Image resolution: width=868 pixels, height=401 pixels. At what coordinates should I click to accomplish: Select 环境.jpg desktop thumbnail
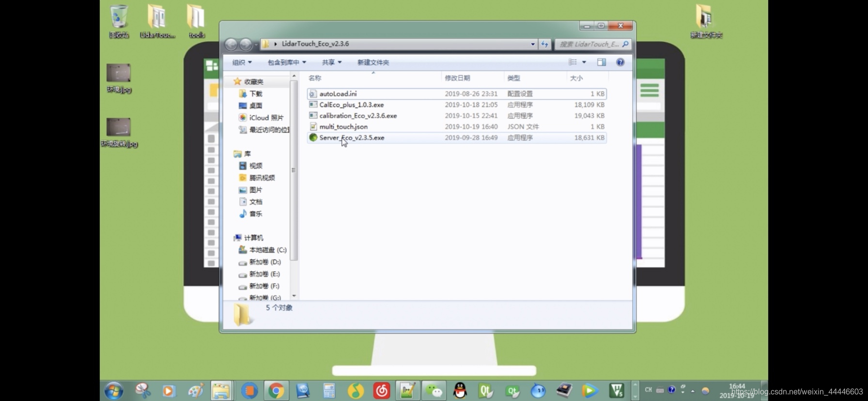pyautogui.click(x=119, y=78)
